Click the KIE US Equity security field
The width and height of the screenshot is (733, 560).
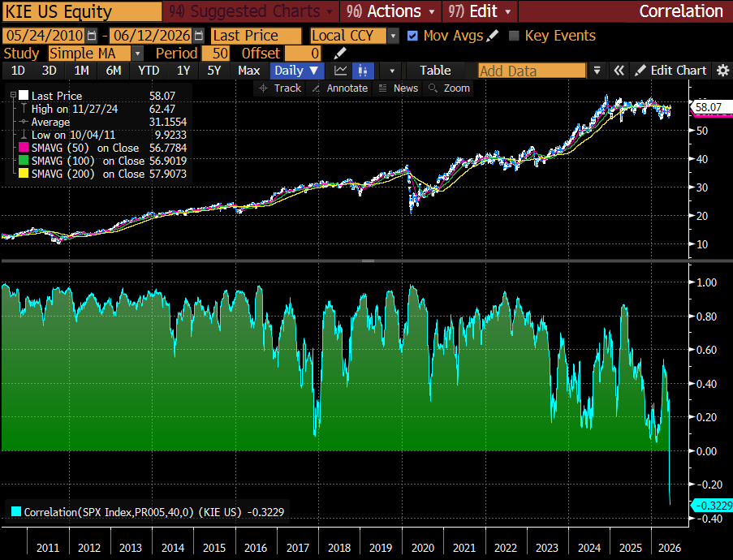tap(82, 11)
